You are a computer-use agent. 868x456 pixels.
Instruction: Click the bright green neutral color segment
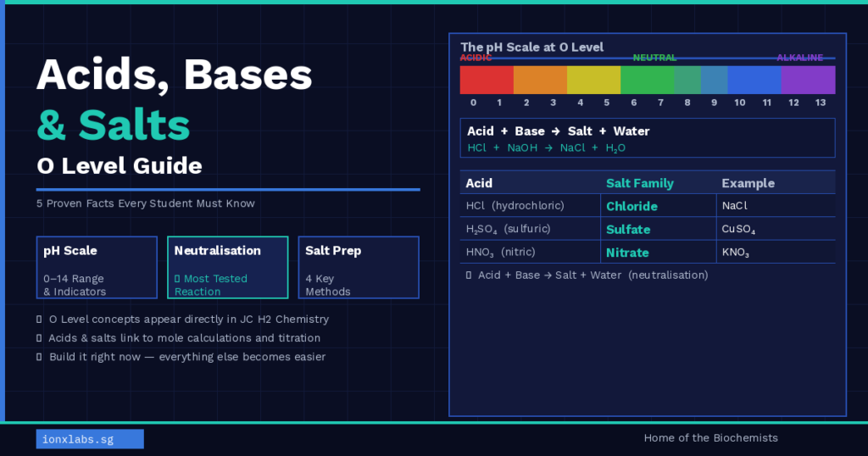click(x=648, y=80)
